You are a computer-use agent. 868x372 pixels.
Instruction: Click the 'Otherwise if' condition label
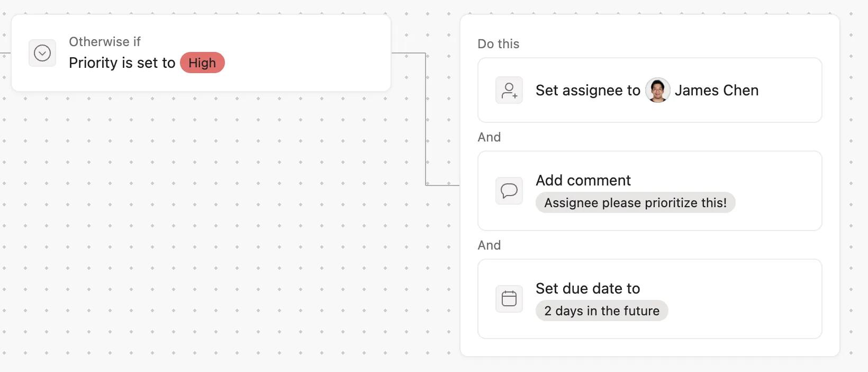(104, 41)
